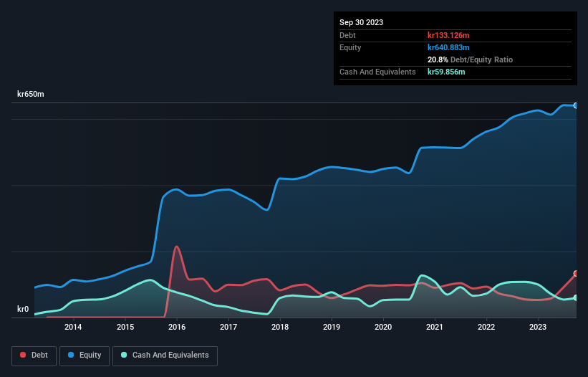Click the teal Cash legend dot
Viewport: 588px width, 377px height.
pos(124,355)
